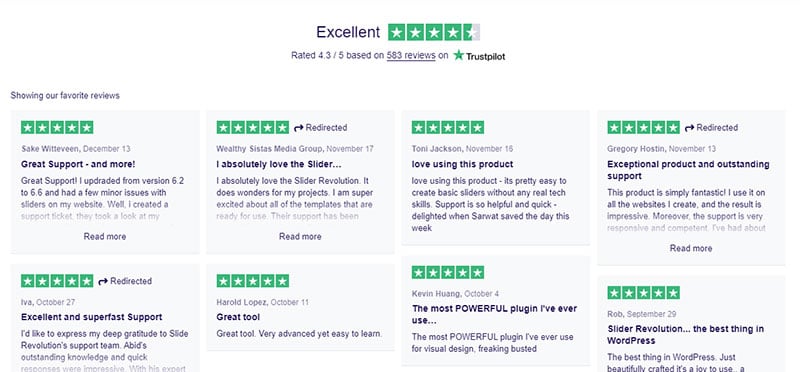Open 'The most POWERFUL plugin' review title

494,315
